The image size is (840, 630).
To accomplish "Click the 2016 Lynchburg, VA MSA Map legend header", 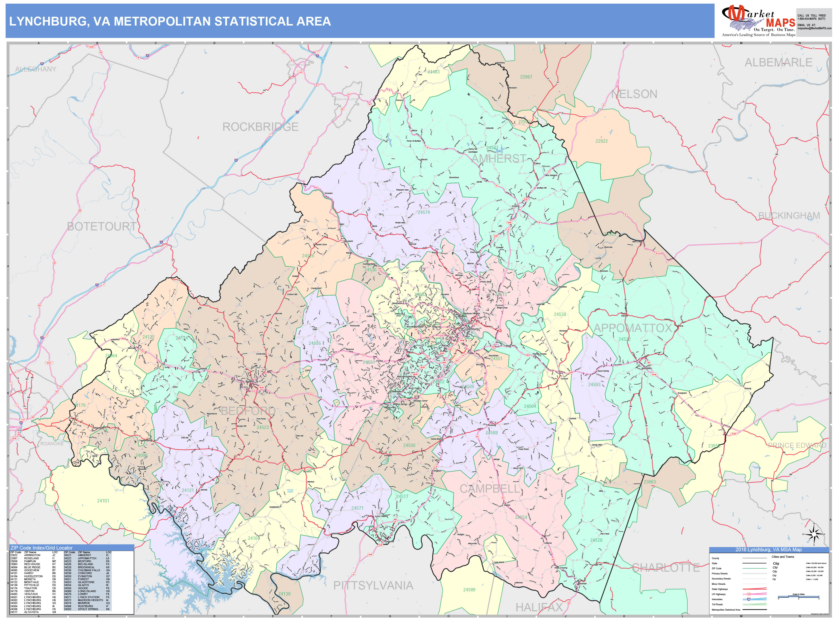I will (x=769, y=550).
